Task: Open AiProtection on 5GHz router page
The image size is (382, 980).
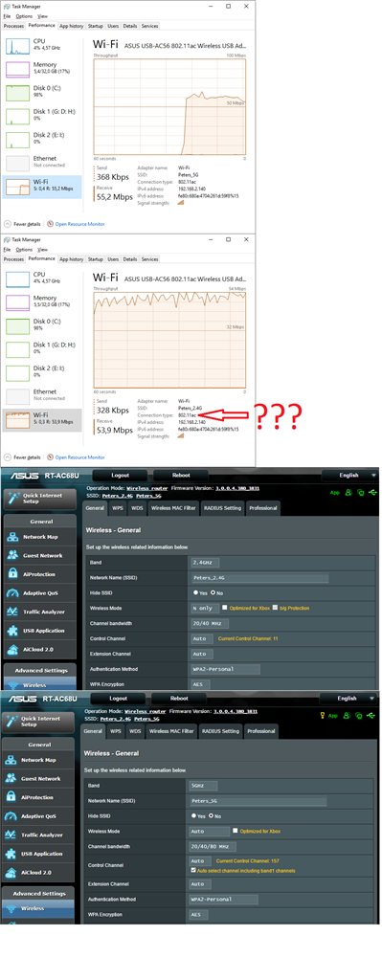Action: point(37,797)
